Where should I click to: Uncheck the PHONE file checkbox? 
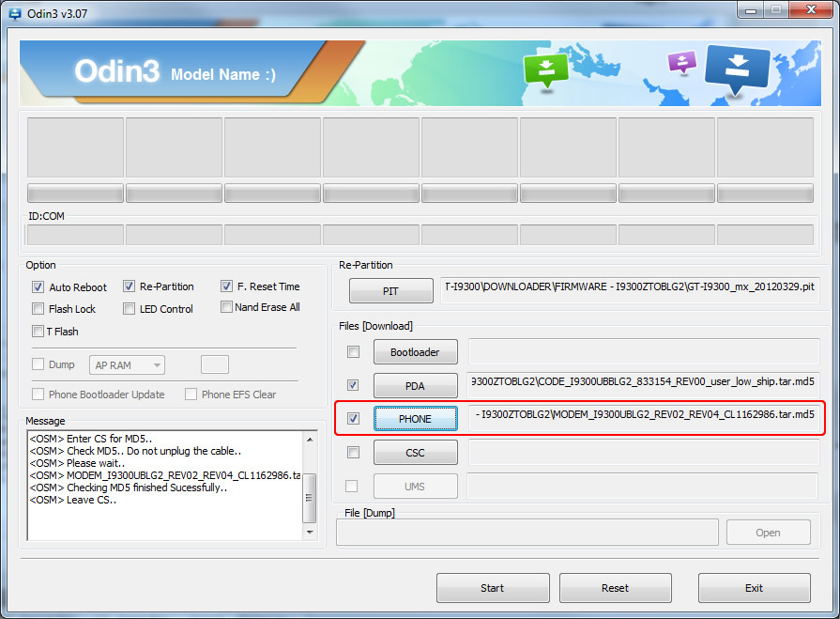click(353, 419)
